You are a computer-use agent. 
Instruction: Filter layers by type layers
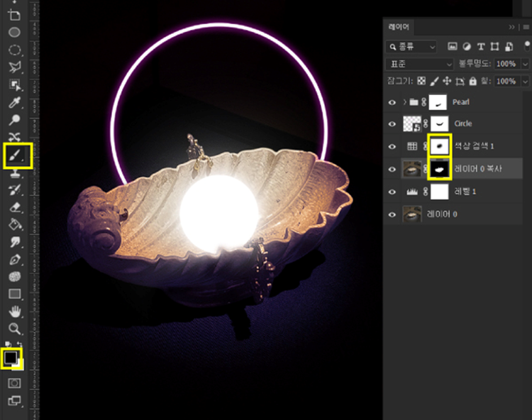pyautogui.click(x=481, y=47)
